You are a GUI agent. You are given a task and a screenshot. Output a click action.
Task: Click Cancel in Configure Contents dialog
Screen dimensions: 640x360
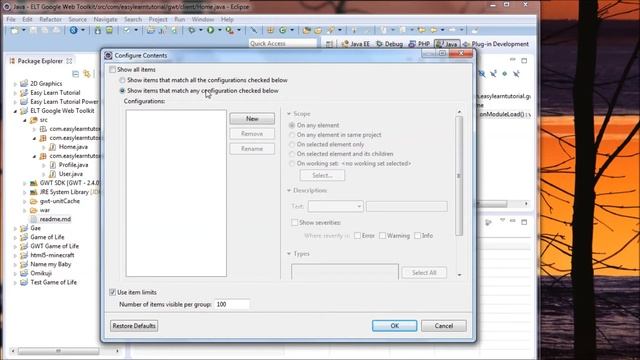(444, 326)
